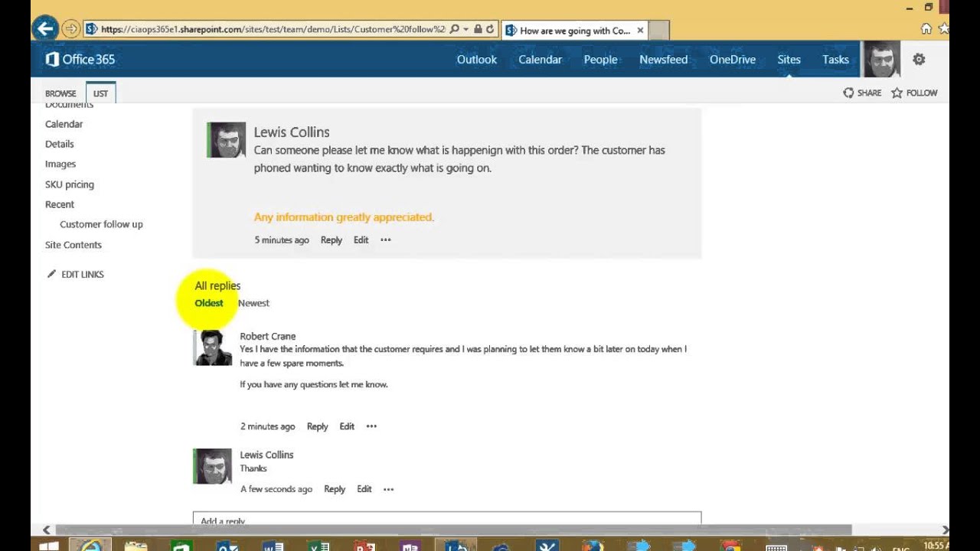Edit the original post from 5 minutes ago
The height and width of the screenshot is (551, 980).
(361, 240)
